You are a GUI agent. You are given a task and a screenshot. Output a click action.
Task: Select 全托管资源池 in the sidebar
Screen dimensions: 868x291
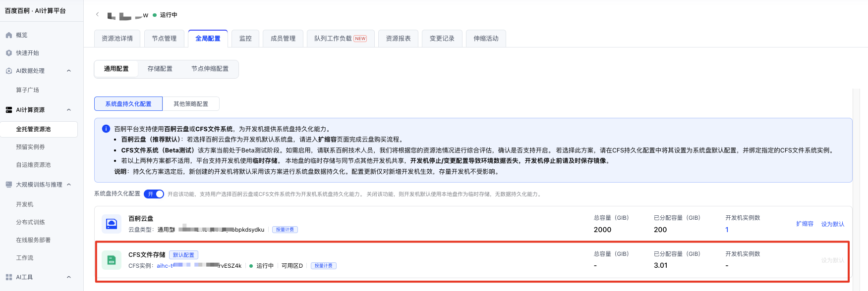click(x=39, y=129)
